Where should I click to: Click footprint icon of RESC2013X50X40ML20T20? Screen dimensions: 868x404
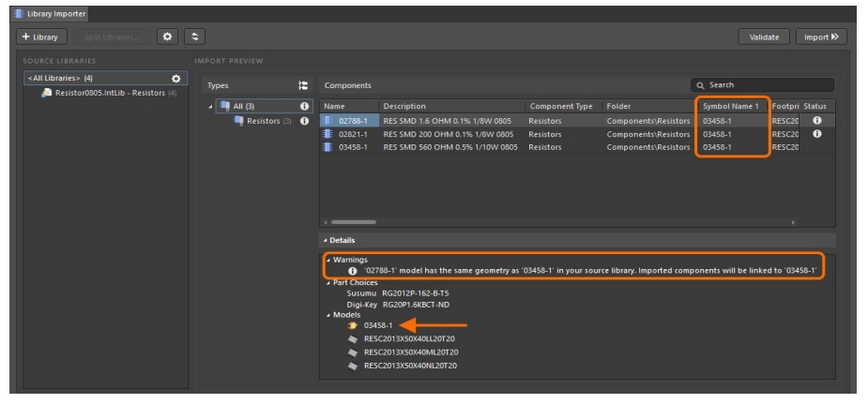(353, 352)
